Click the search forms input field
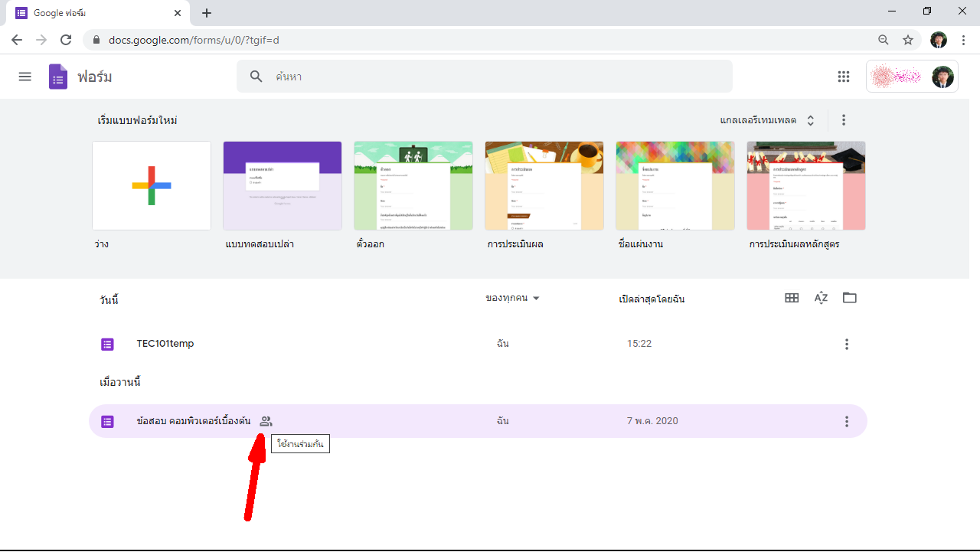The image size is (980, 552). click(x=490, y=77)
